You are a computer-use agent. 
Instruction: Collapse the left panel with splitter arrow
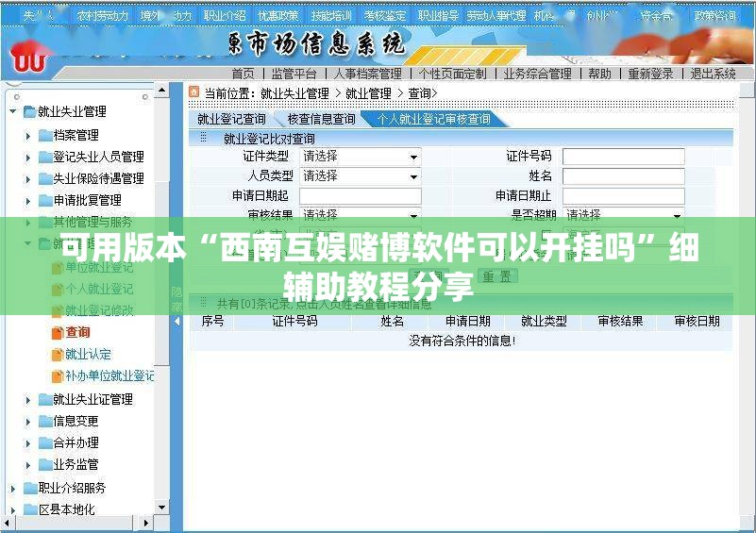click(x=176, y=321)
